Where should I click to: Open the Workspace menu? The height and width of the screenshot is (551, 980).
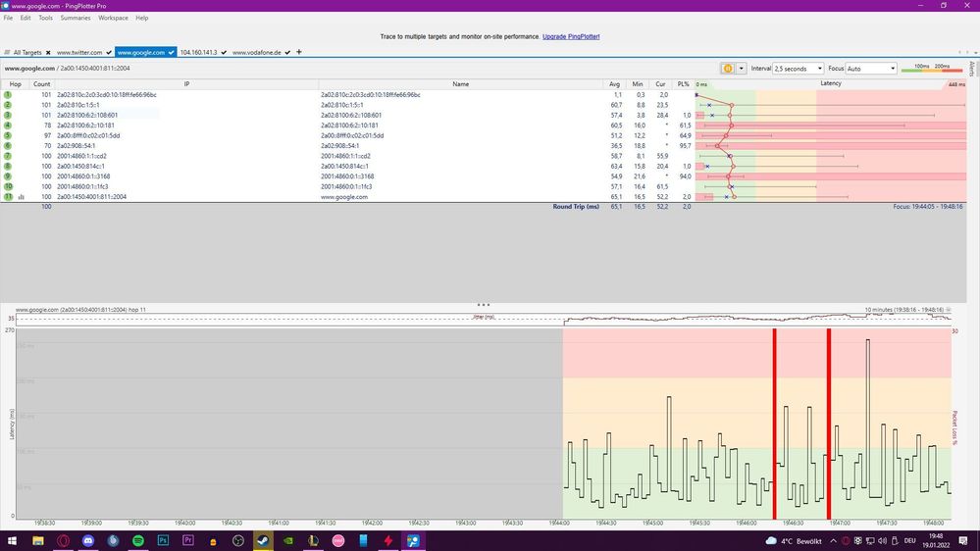coord(113,18)
